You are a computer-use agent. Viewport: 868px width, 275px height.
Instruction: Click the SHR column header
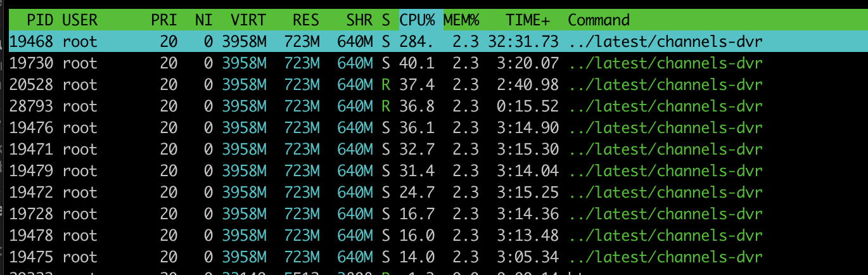[x=359, y=20]
